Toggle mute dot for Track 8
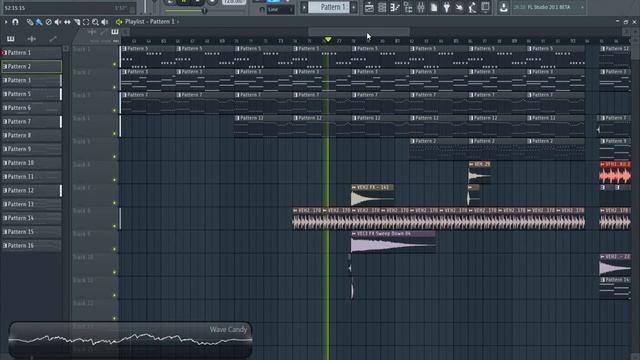Viewport: 640px width, 360px height. [x=115, y=226]
